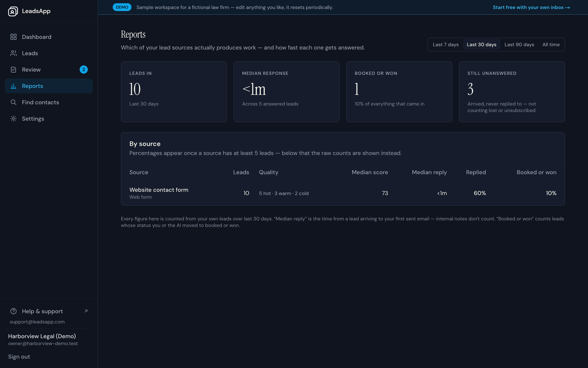This screenshot has height=368, width=588.
Task: Click the table's booked or won 10% value
Action: (551, 193)
